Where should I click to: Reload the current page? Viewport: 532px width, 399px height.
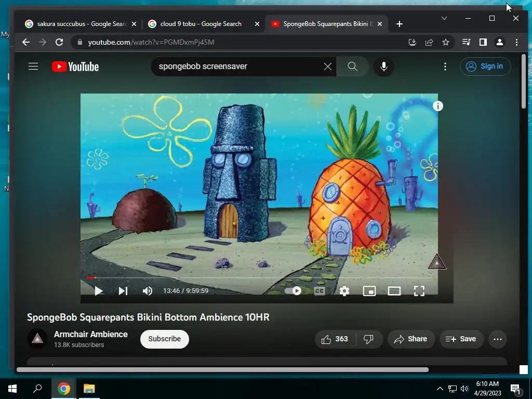click(59, 42)
